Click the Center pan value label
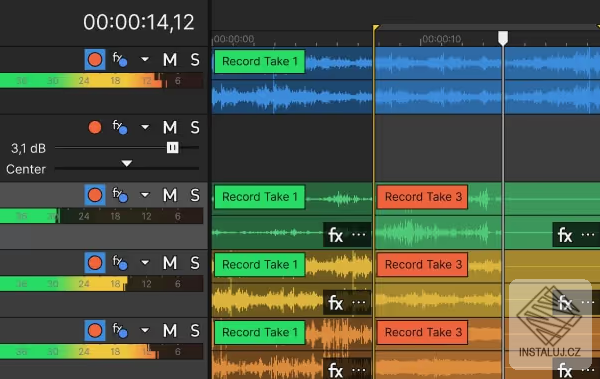 click(26, 169)
